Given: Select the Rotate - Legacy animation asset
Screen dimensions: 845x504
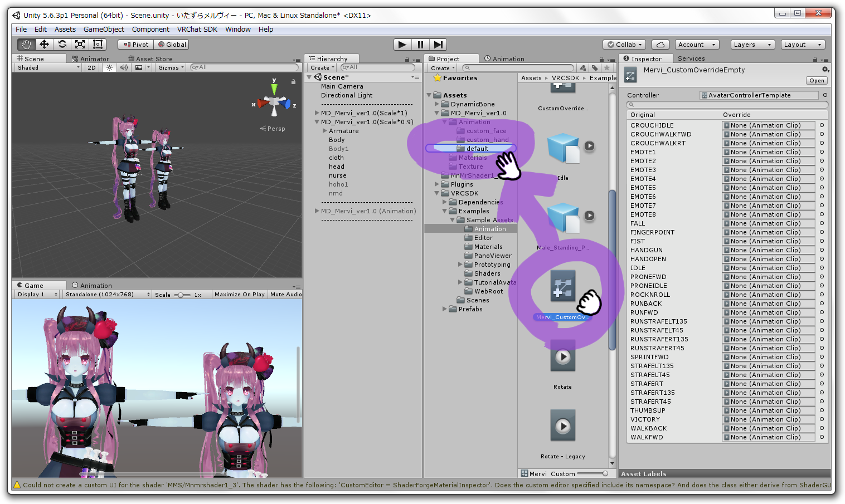Looking at the screenshot, I should [563, 426].
